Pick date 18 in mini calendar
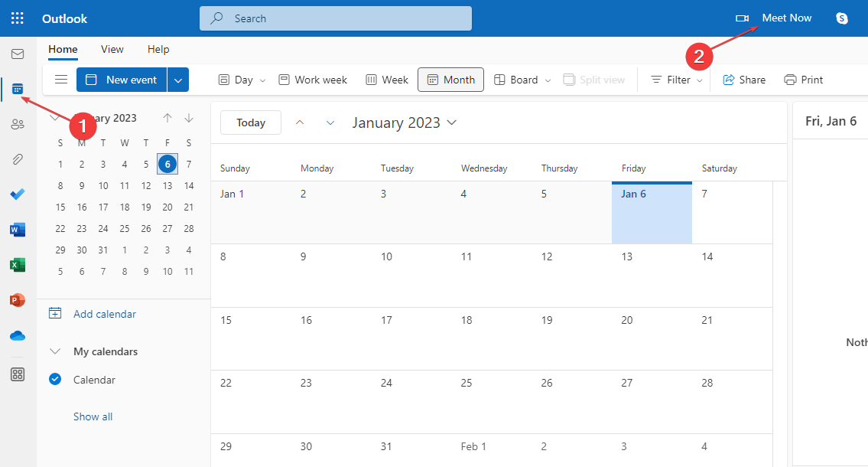The image size is (868, 467). point(125,207)
